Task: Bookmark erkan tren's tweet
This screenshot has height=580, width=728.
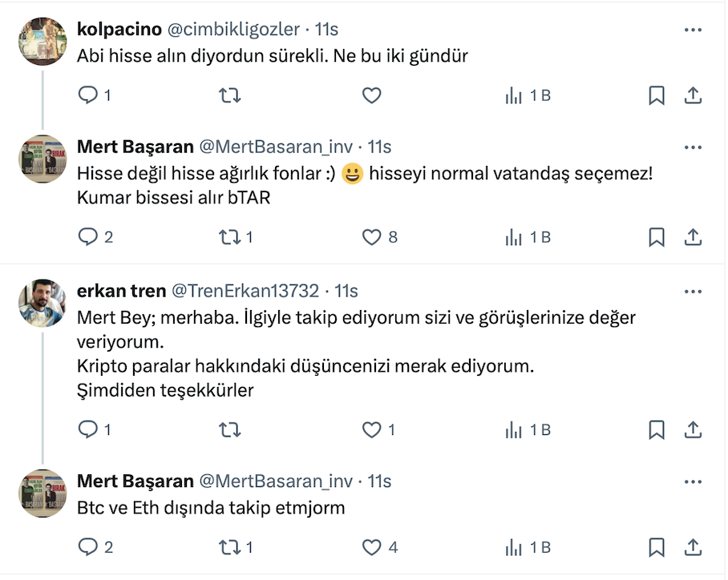Action: coord(656,430)
